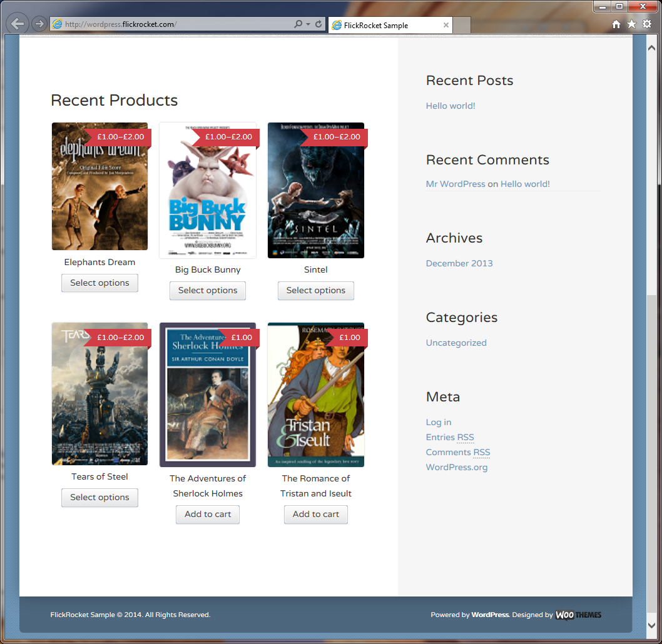The height and width of the screenshot is (644, 662).
Task: Open the Entries RSS link
Action: (x=450, y=437)
